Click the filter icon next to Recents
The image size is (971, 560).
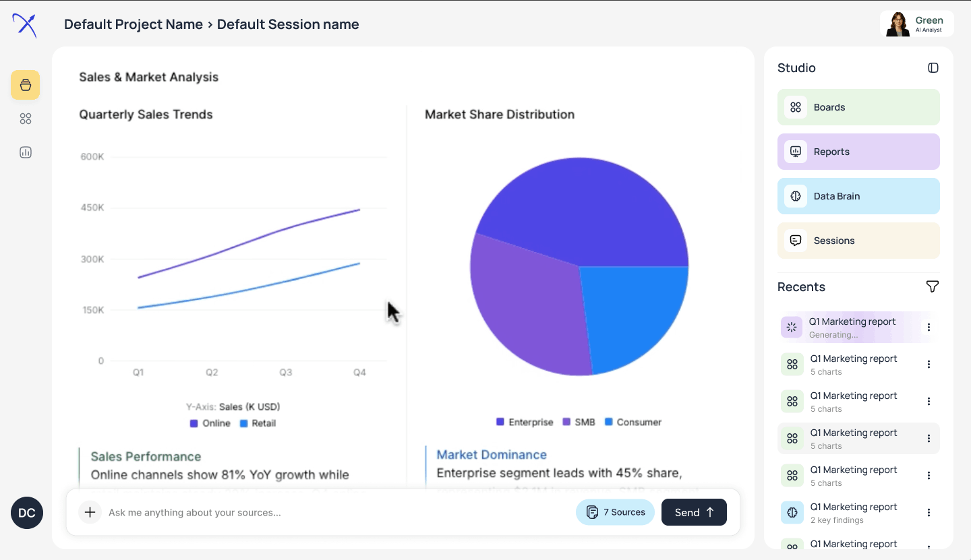pos(932,286)
